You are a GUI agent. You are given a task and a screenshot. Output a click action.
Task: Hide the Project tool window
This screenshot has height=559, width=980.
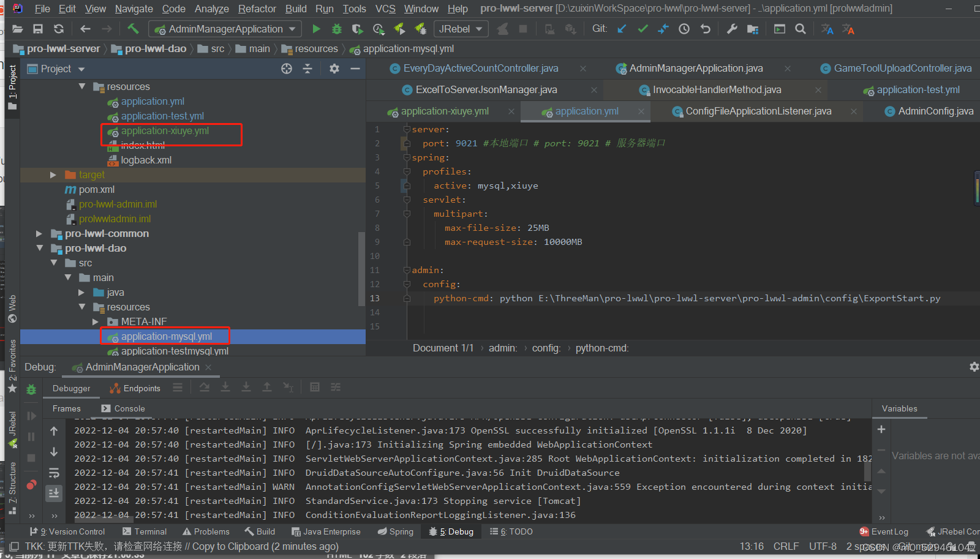(x=355, y=69)
